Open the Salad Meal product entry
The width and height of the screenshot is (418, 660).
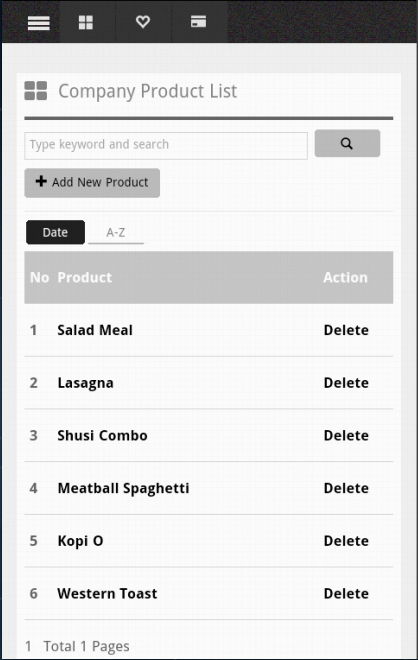pyautogui.click(x=95, y=330)
